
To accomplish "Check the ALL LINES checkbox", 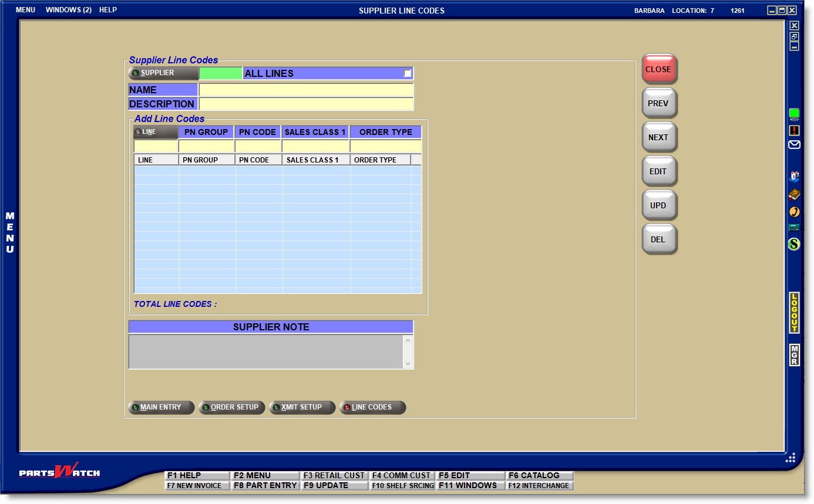I will pos(408,73).
